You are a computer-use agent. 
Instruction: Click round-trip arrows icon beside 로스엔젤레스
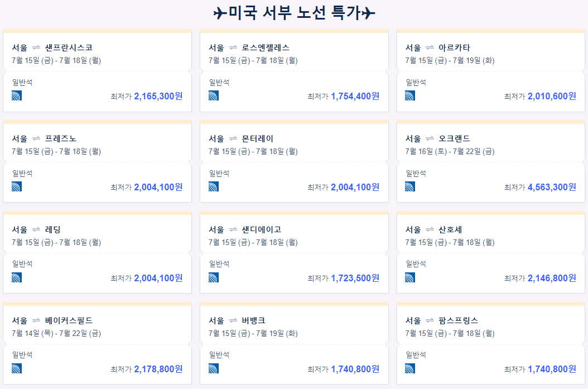pyautogui.click(x=233, y=47)
